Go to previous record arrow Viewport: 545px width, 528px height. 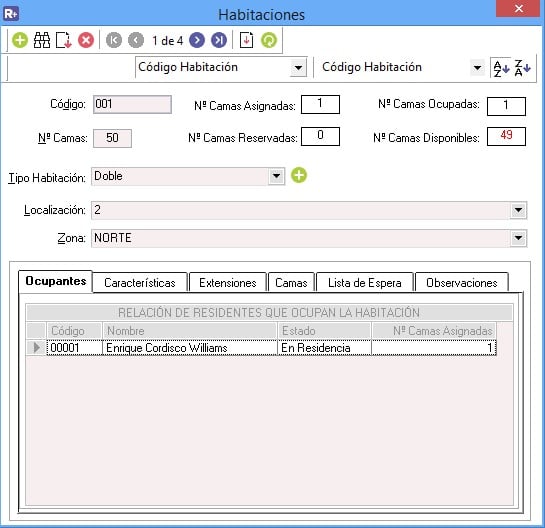136,40
